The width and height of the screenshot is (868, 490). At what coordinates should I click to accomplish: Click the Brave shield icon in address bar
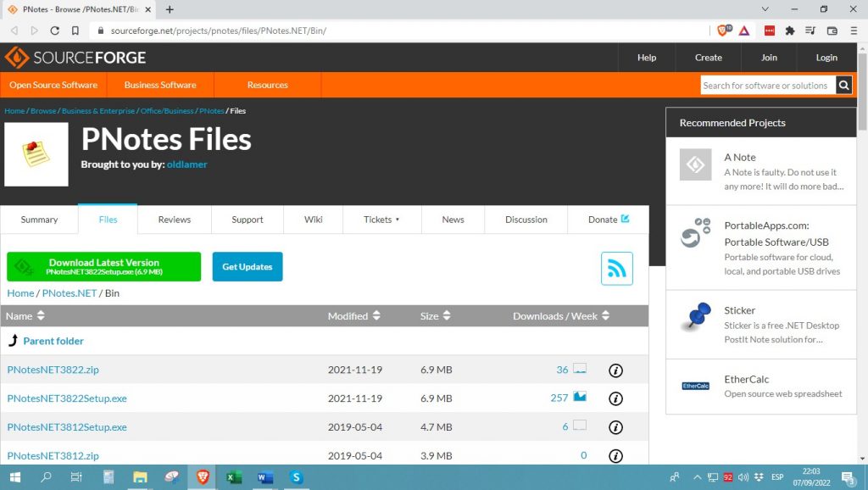[721, 30]
